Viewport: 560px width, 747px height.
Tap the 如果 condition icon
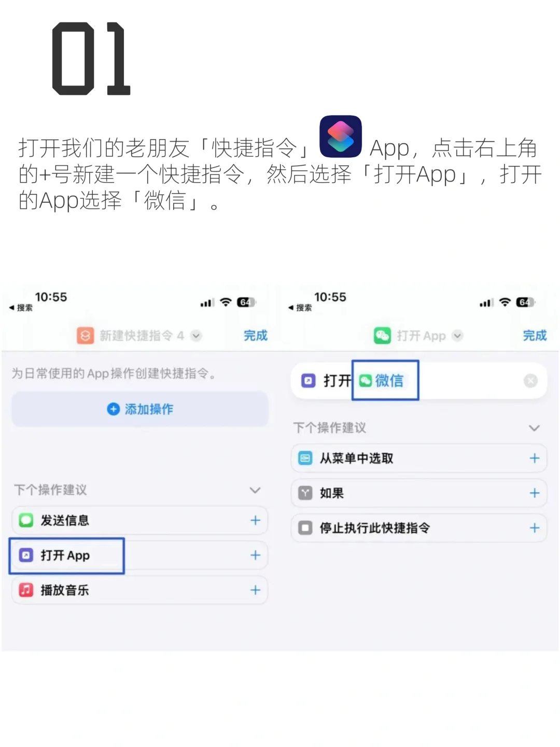pos(305,493)
